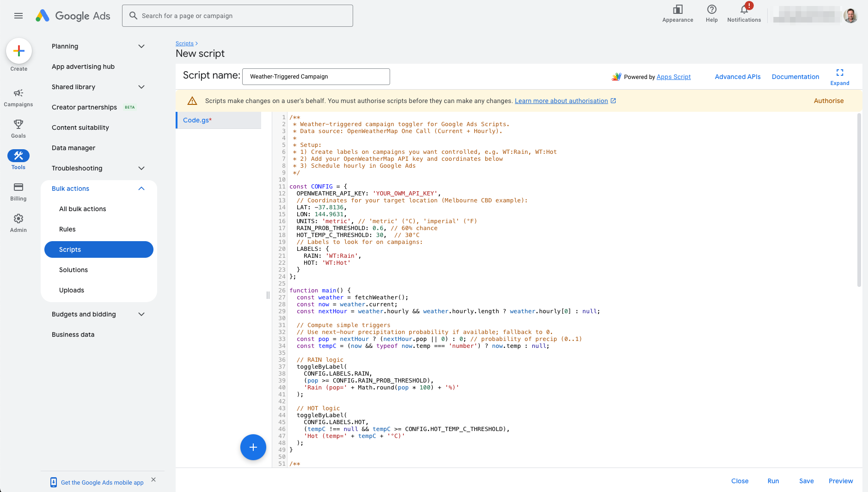This screenshot has width=868, height=492.
Task: Select the Admin gear icon
Action: (x=18, y=219)
